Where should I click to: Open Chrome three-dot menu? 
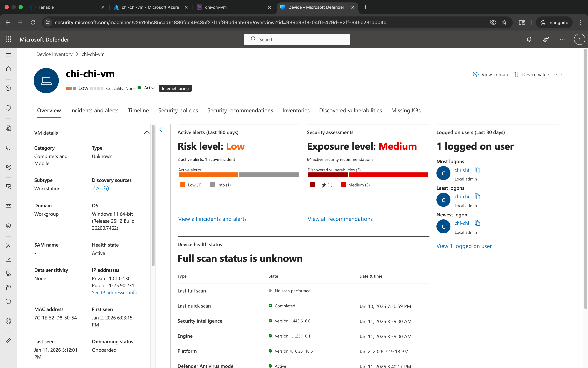point(580,22)
